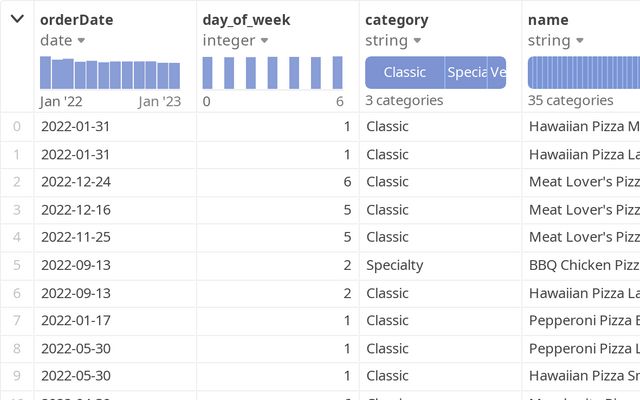This screenshot has height=400, width=640.
Task: Expand the top-left chevron toggle
Action: [17, 19]
